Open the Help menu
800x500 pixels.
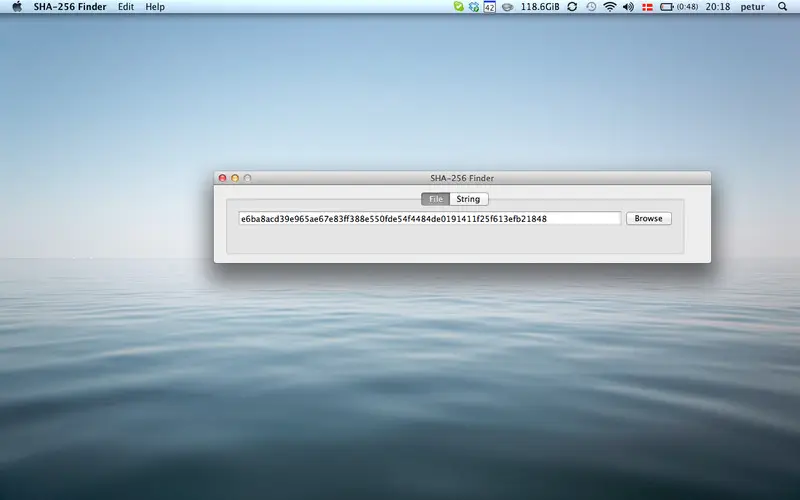point(155,7)
